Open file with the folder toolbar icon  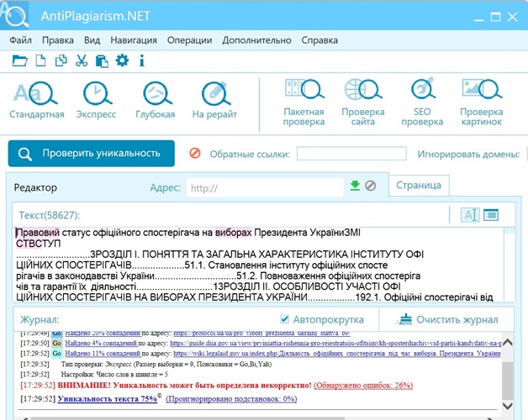coord(20,61)
